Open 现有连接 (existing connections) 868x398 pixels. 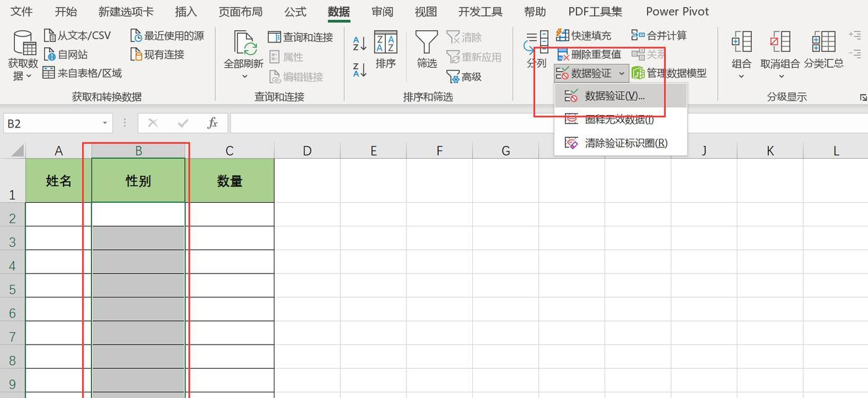pyautogui.click(x=157, y=54)
